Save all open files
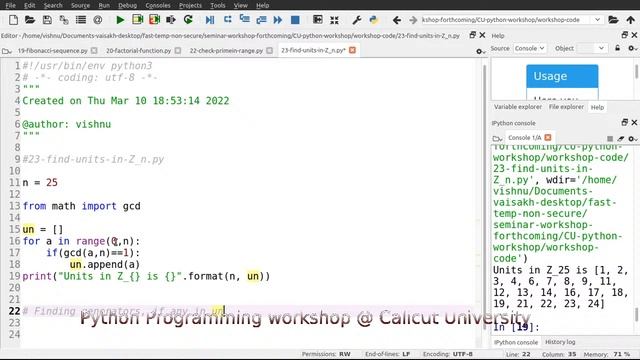 tap(64, 20)
